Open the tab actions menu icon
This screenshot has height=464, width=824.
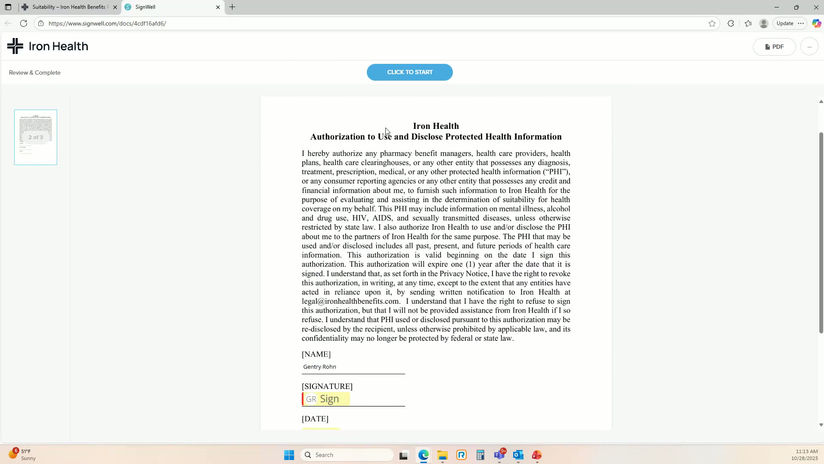tap(8, 7)
